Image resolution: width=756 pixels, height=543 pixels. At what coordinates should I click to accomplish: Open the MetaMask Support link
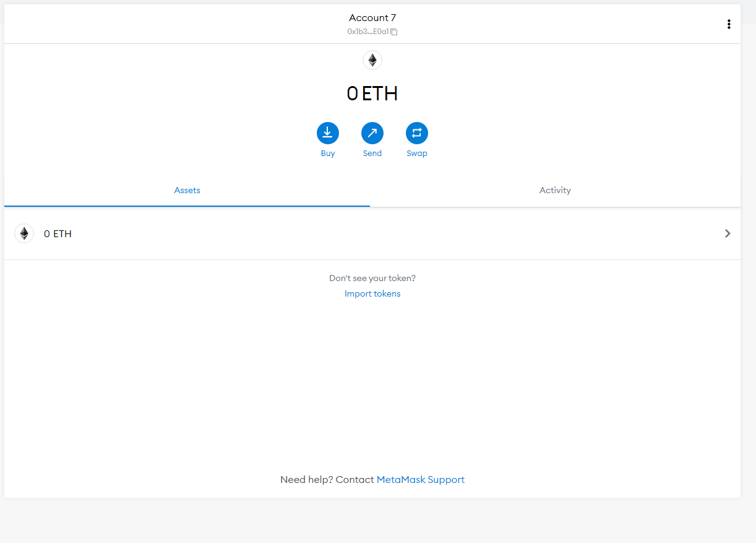[x=421, y=479]
